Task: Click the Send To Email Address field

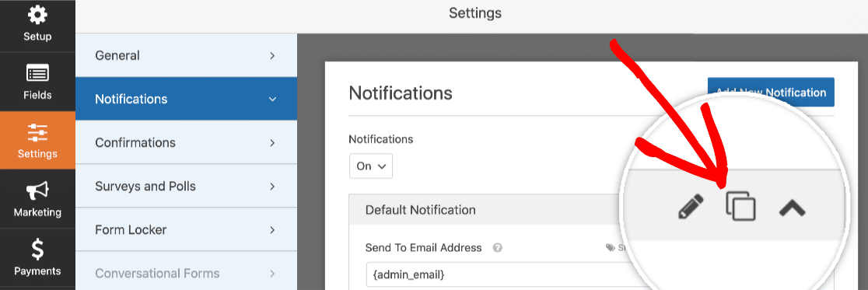Action: (x=499, y=274)
